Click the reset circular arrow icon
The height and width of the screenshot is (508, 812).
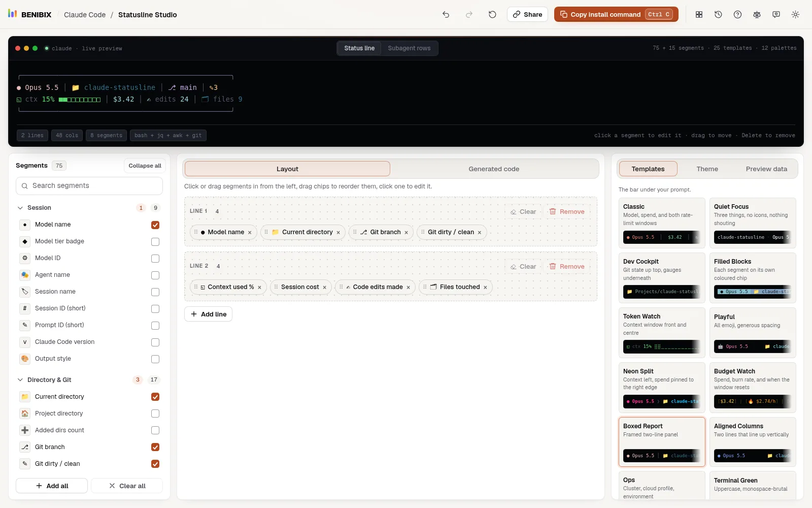coord(492,15)
